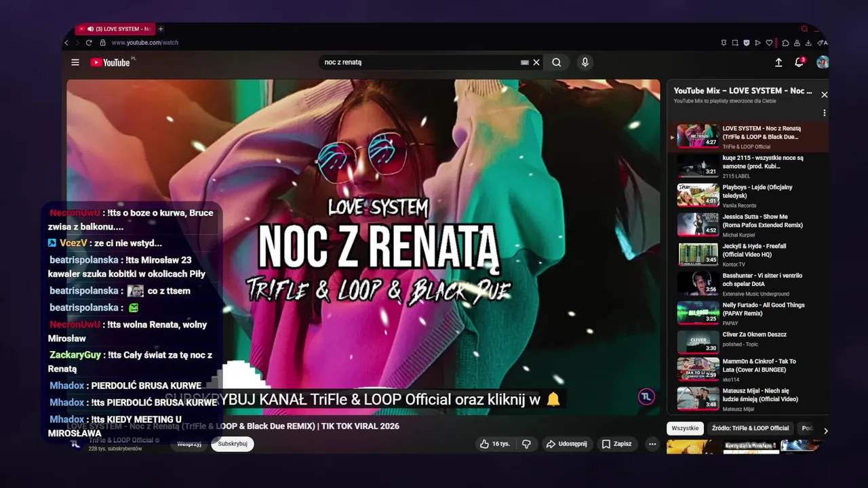This screenshot has width=868, height=488.
Task: Select the 'Wszystkie' filter chip
Action: tap(685, 428)
